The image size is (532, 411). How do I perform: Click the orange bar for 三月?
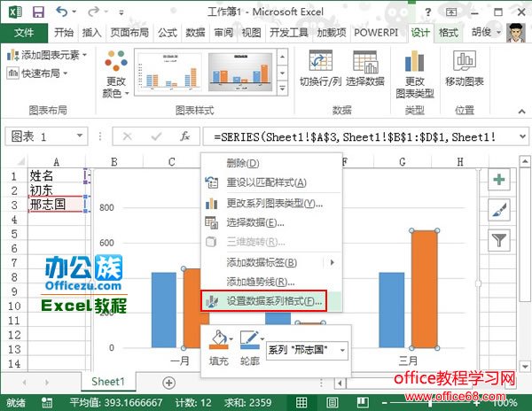click(x=425, y=289)
